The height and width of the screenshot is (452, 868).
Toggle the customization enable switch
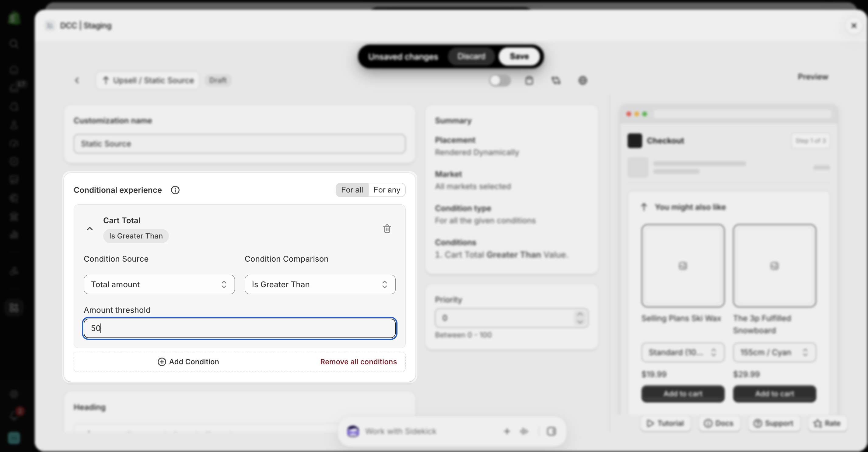[500, 80]
